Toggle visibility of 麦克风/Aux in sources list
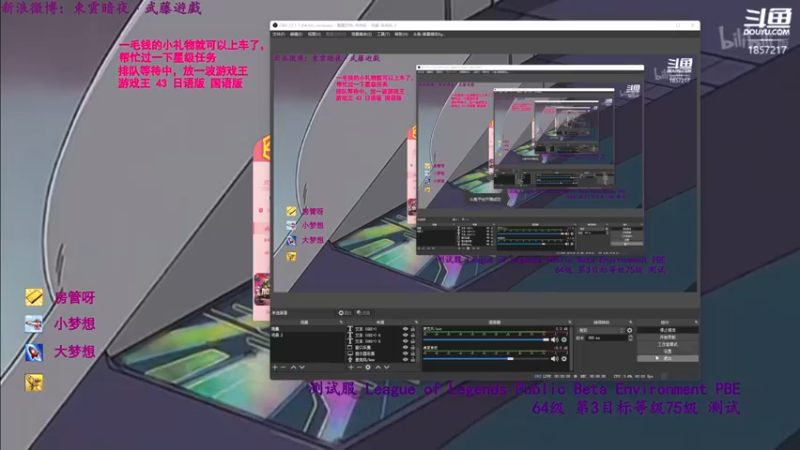800x450 pixels. 406,360
